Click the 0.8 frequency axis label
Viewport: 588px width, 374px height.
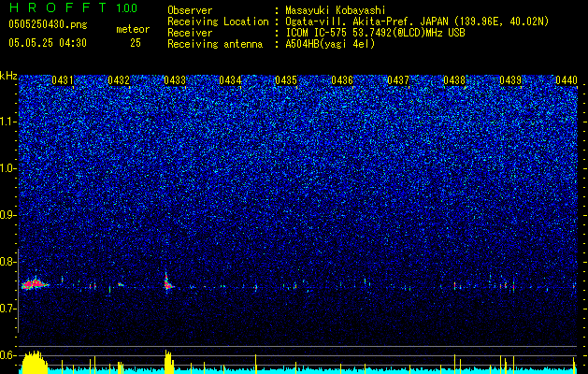[x=8, y=262]
